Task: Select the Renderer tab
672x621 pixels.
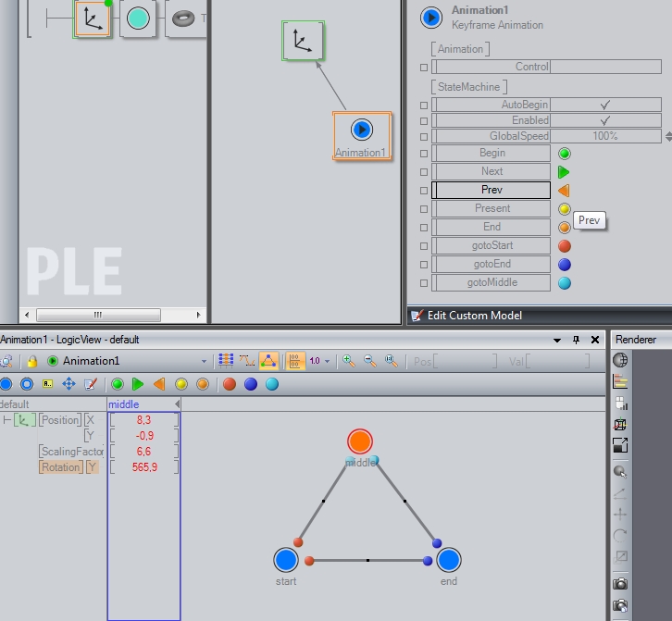Action: [x=636, y=340]
